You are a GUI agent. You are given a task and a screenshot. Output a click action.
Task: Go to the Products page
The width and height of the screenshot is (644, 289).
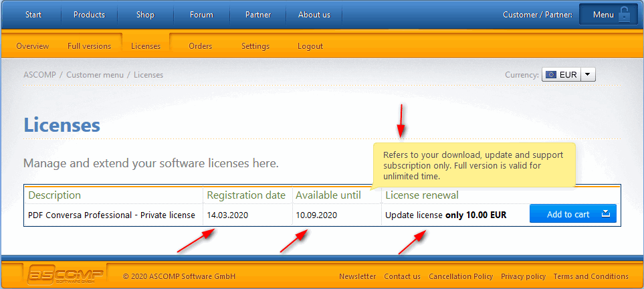point(89,15)
